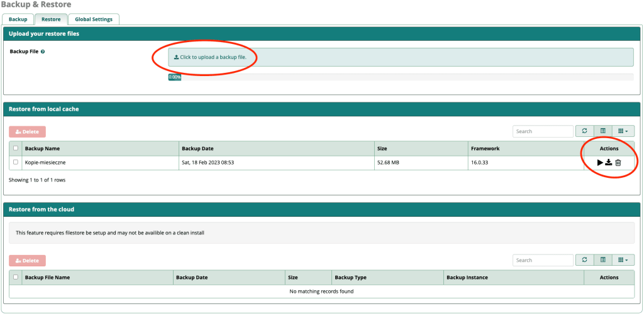644x316 pixels.
Task: Refresh the local cache backup table
Action: pos(584,131)
